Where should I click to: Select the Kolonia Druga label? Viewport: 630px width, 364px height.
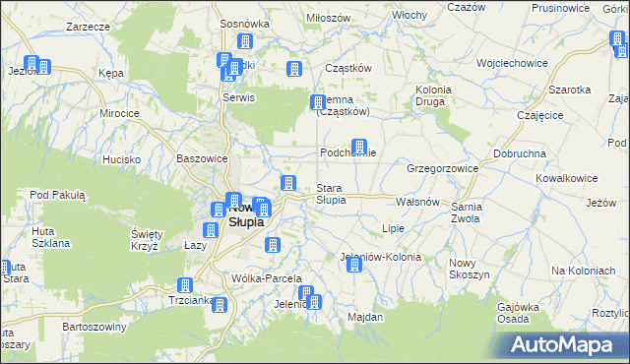(433, 95)
